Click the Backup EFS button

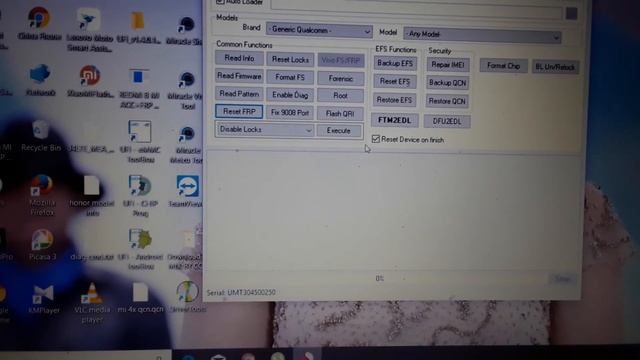pyautogui.click(x=395, y=63)
